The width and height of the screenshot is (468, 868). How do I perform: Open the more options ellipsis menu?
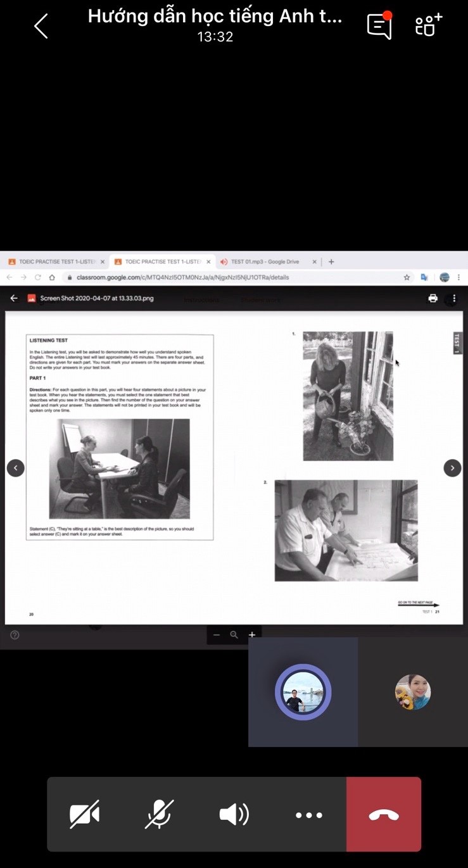click(x=308, y=815)
